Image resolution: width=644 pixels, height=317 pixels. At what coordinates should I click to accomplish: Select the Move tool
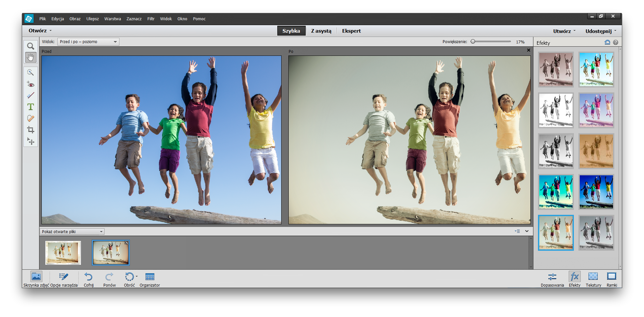[31, 141]
